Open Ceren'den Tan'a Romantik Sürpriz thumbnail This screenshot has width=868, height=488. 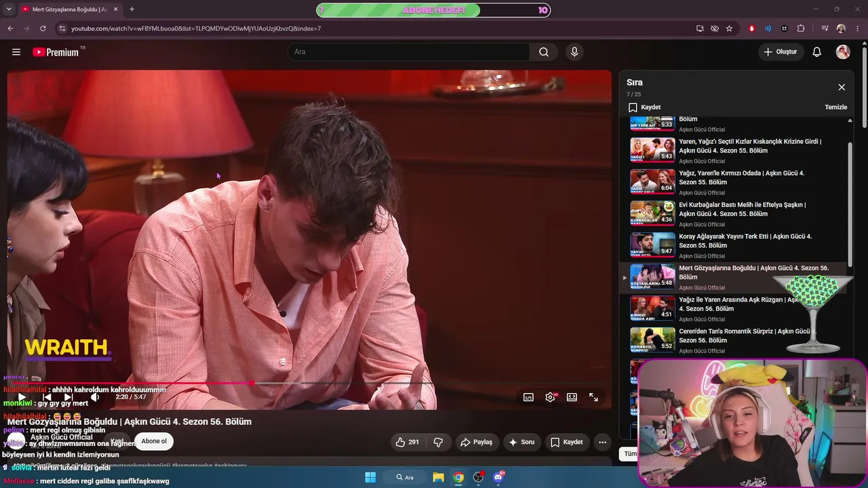(x=652, y=340)
